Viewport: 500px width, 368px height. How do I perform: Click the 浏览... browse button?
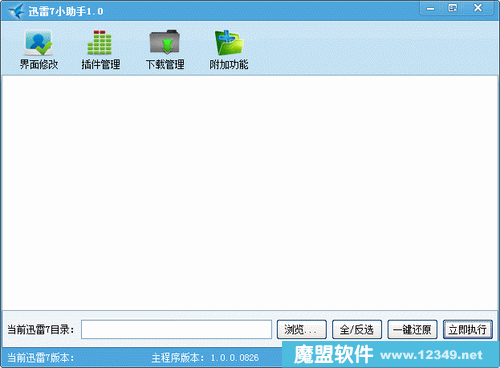point(302,329)
